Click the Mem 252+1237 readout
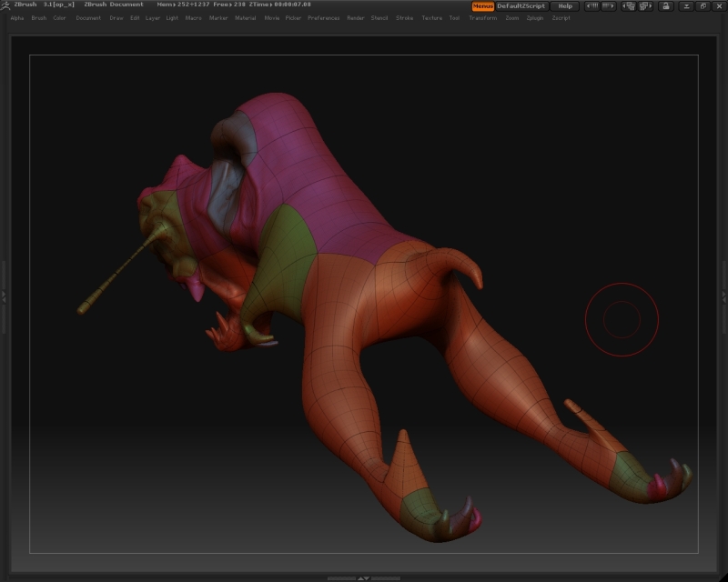The image size is (728, 582). (x=183, y=5)
